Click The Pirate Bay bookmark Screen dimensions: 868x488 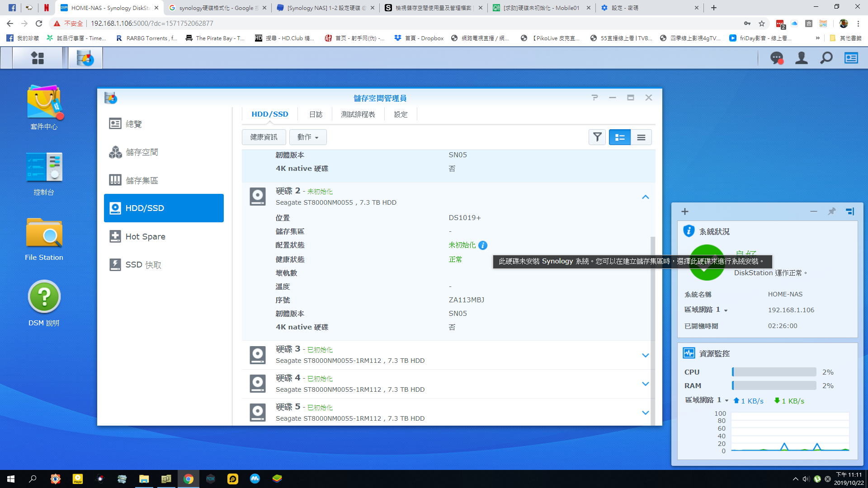click(x=215, y=38)
